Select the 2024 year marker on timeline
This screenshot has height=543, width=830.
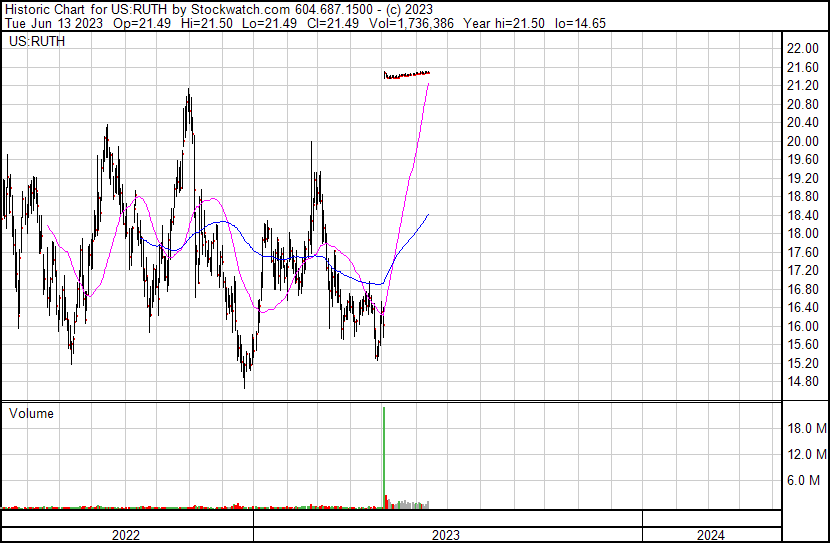coord(710,535)
